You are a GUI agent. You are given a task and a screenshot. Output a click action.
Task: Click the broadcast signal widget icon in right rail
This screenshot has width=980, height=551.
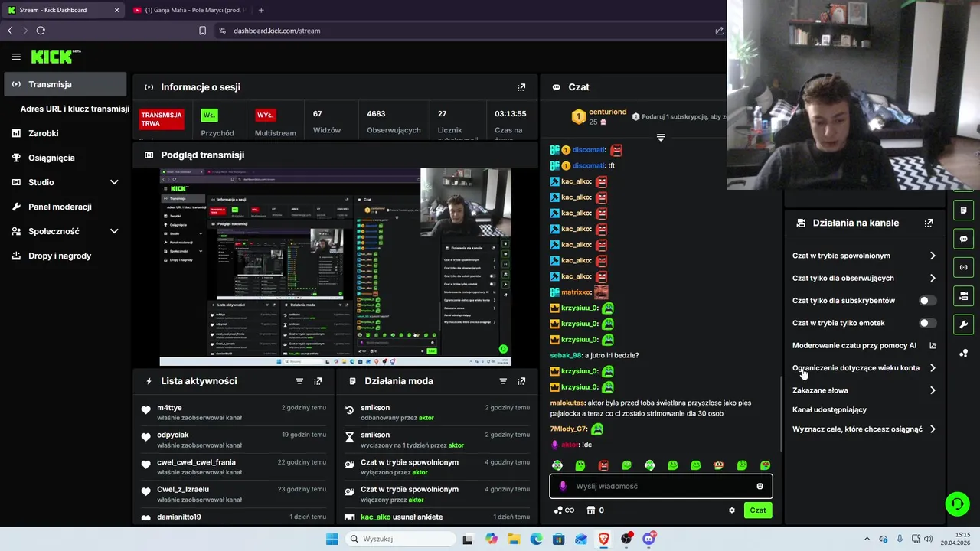point(963,267)
